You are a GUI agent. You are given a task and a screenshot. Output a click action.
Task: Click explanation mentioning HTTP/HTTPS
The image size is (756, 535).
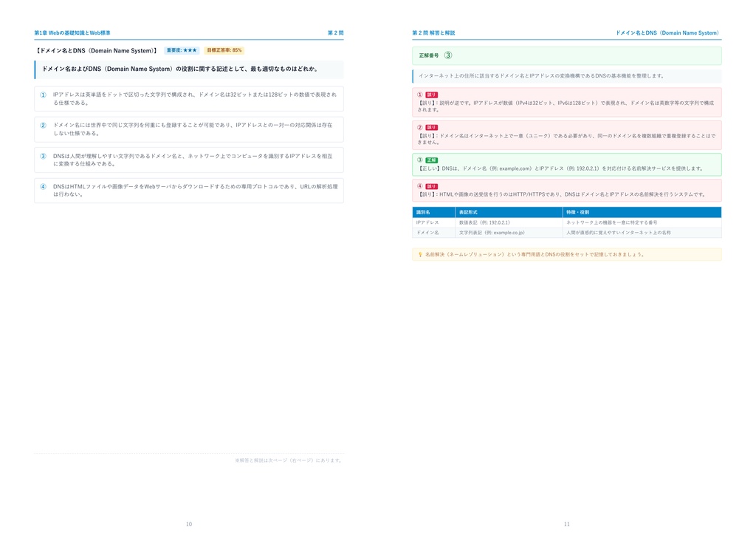coord(562,194)
